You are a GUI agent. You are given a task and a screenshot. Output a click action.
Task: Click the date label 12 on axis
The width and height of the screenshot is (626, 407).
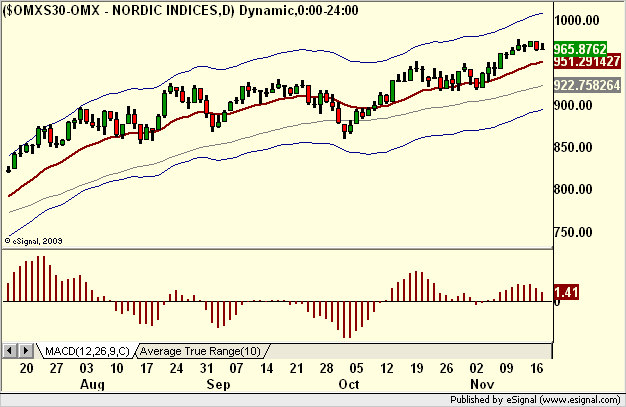[x=386, y=368]
